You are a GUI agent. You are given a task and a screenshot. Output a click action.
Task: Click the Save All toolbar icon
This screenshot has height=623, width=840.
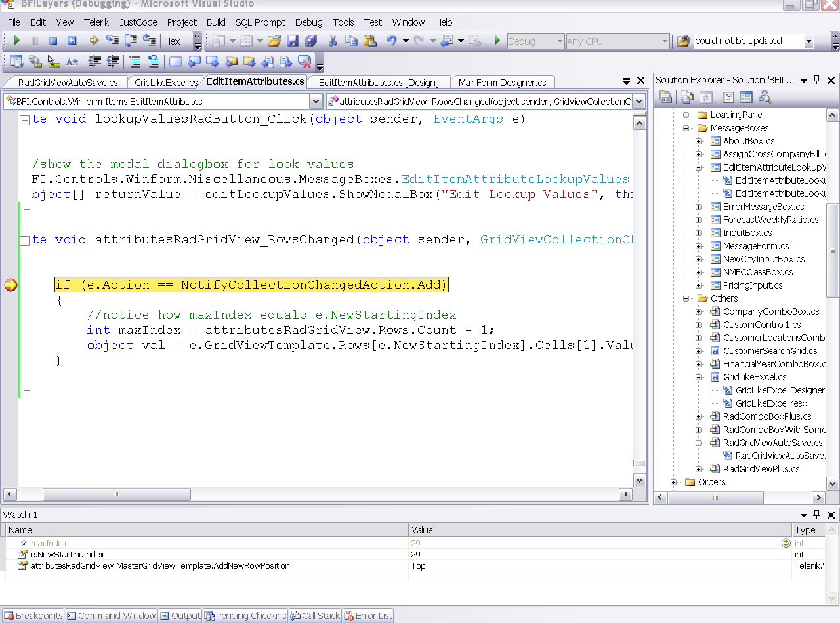(x=310, y=41)
